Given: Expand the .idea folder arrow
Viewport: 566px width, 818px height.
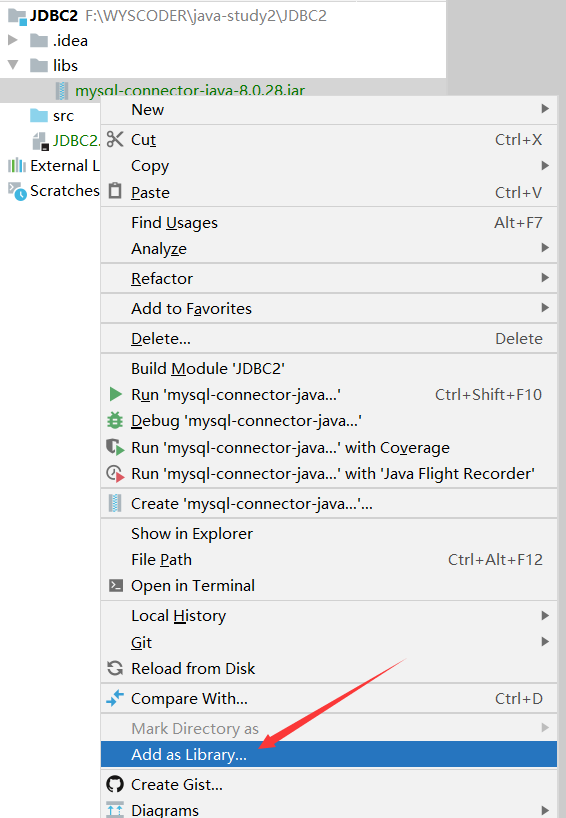Looking at the screenshot, I should pyautogui.click(x=13, y=40).
